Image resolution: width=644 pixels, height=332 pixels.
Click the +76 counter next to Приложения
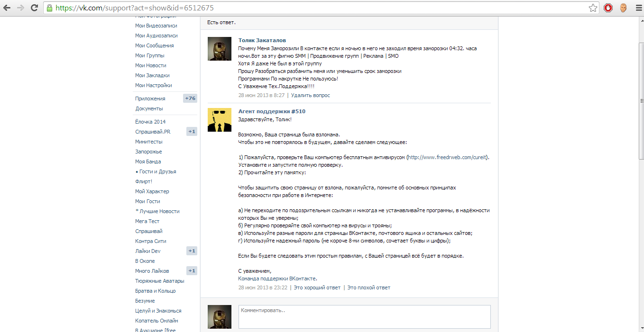(190, 99)
